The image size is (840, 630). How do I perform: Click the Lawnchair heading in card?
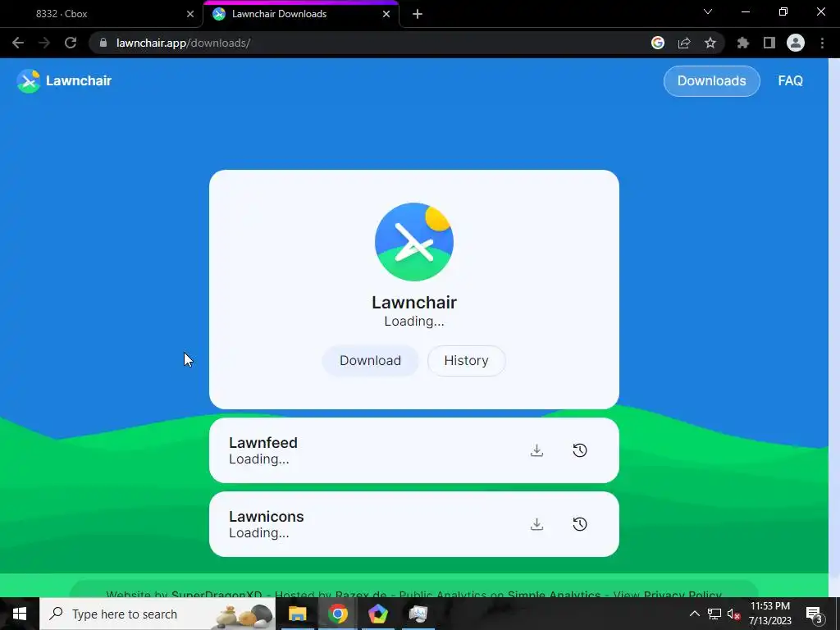pos(414,302)
